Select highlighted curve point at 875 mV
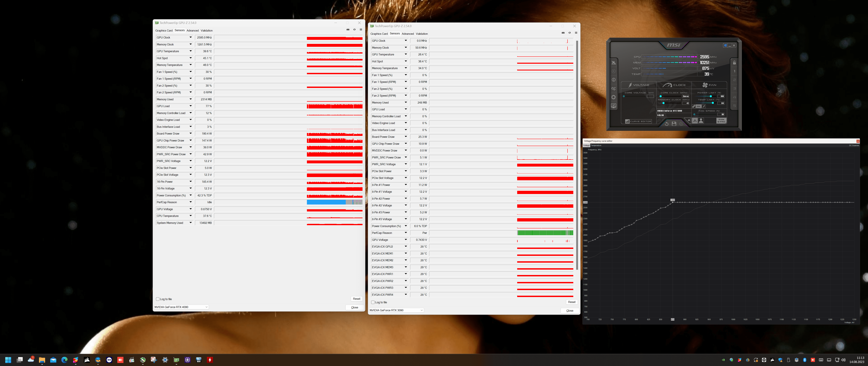Screen dimensions: 868x366 point(672,202)
